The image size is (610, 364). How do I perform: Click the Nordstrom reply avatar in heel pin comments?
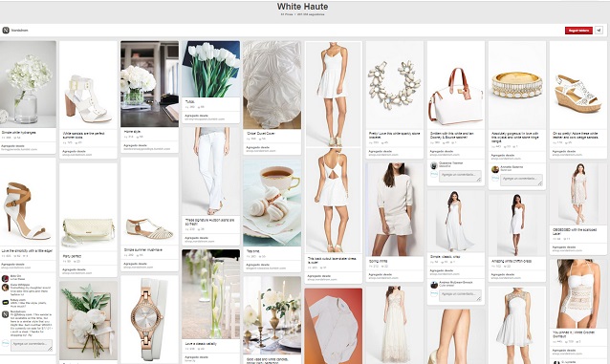(6, 314)
